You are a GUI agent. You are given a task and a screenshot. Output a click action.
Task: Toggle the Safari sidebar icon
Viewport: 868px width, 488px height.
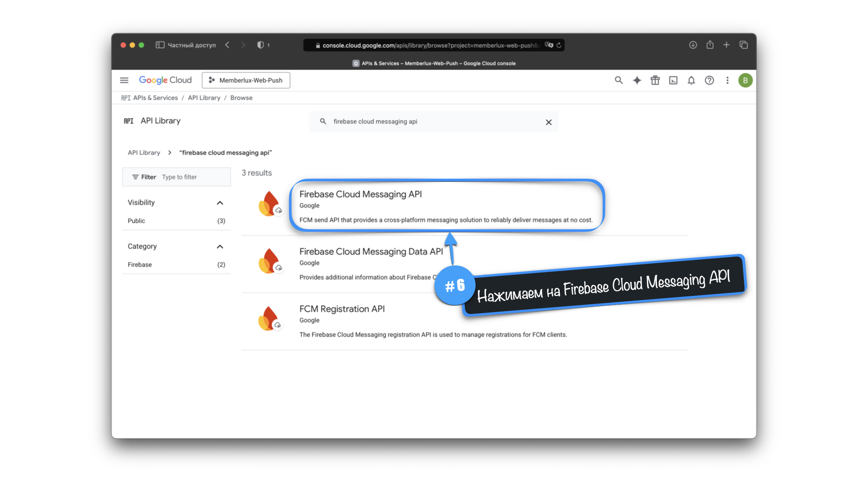(160, 45)
